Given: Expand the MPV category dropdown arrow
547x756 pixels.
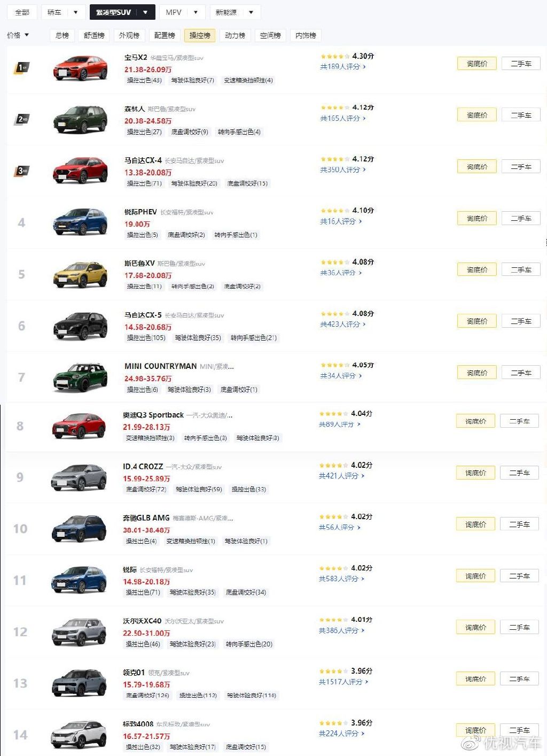Looking at the screenshot, I should tap(196, 12).
